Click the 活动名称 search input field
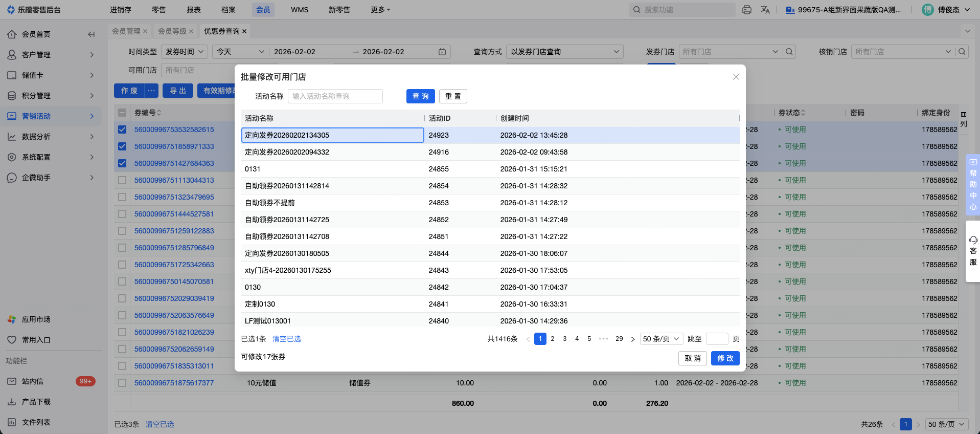 (335, 96)
